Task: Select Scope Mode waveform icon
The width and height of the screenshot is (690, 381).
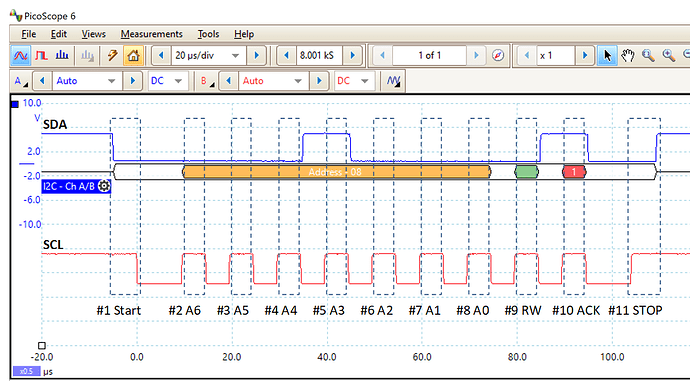Action: tap(21, 55)
